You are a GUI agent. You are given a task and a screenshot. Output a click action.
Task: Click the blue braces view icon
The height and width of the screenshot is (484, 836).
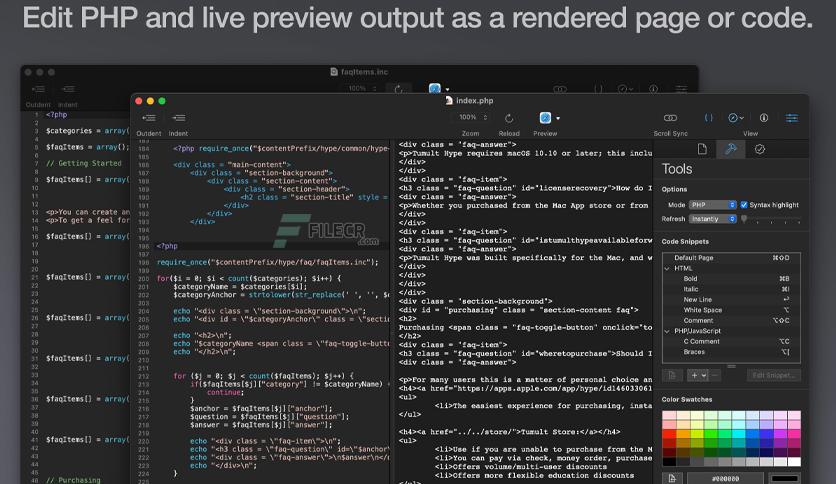click(x=708, y=118)
